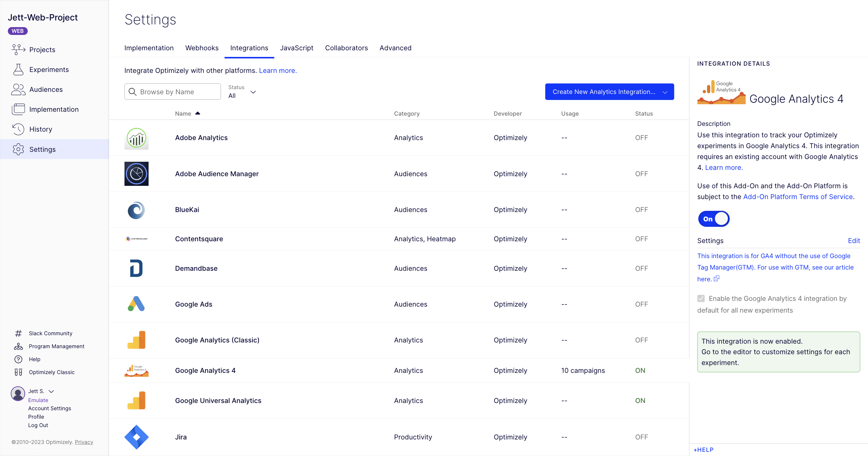Select the Settings gear icon
868x456 pixels.
[18, 149]
